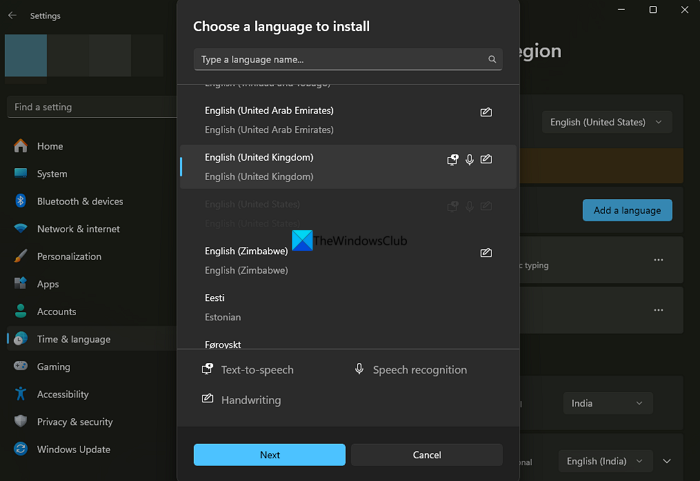Click text-to-speech icon on English (United Kingdom)

[x=453, y=159]
